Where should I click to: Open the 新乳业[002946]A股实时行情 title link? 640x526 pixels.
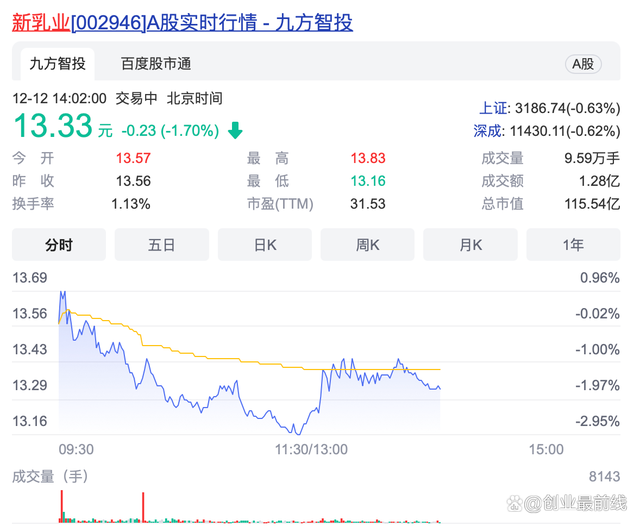coord(182,22)
